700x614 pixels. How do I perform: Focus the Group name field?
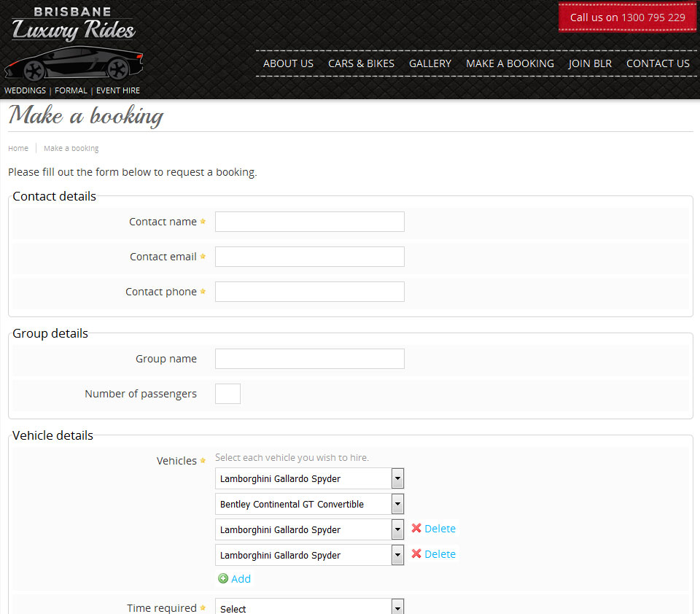(x=310, y=359)
